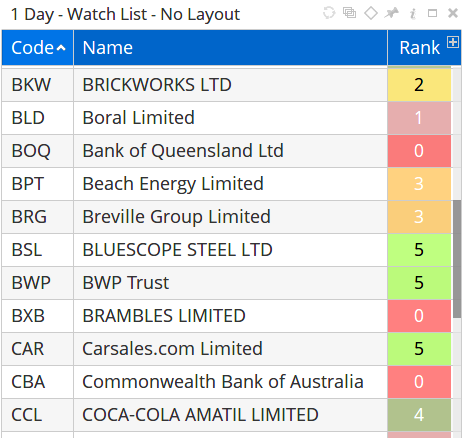Viewport: 463px width, 438px height.
Task: Select Commonwealth Bank of Australia name
Action: point(230,382)
